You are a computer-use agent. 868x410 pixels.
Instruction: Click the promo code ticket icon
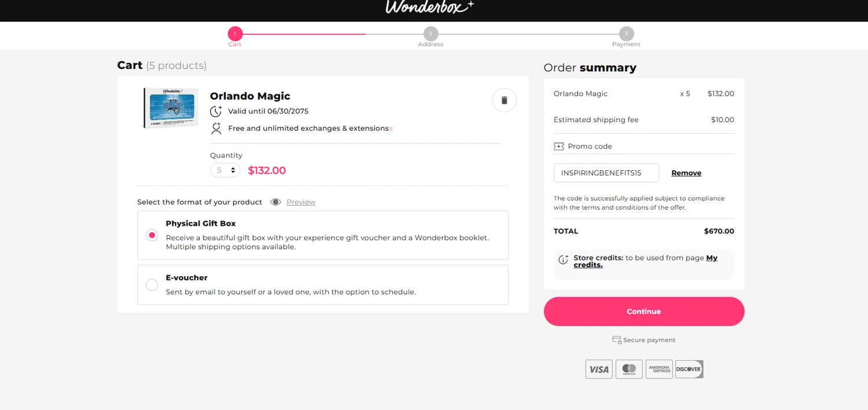click(558, 147)
